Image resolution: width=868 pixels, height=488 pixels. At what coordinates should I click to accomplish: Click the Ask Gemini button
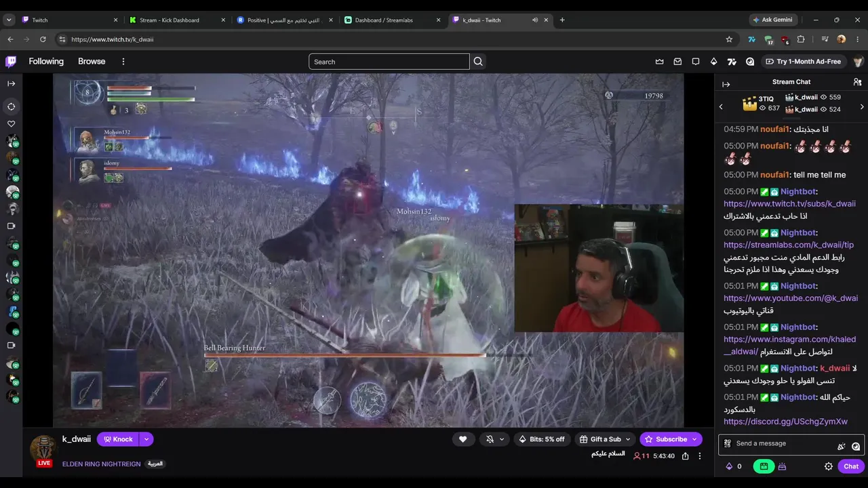pos(774,20)
